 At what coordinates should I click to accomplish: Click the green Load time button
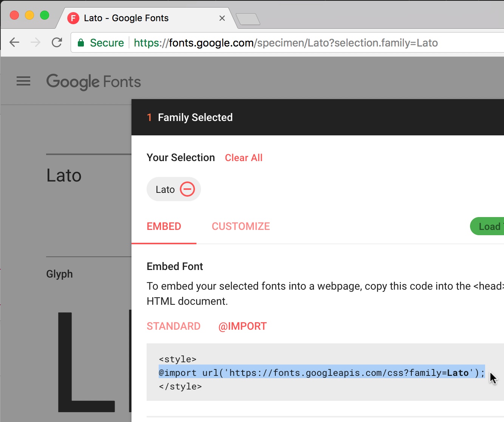pyautogui.click(x=487, y=226)
